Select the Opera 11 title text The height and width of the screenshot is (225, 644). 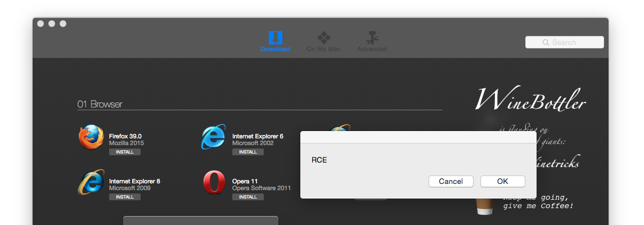pyautogui.click(x=245, y=181)
